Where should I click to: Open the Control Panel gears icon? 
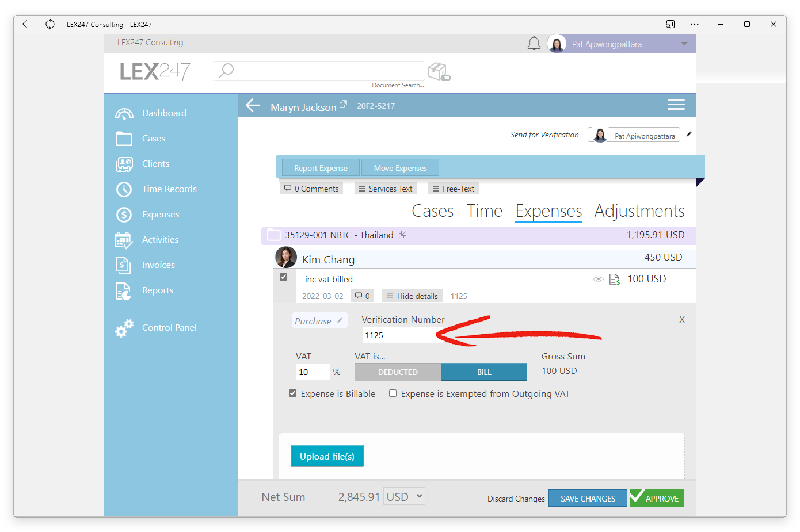click(x=124, y=328)
